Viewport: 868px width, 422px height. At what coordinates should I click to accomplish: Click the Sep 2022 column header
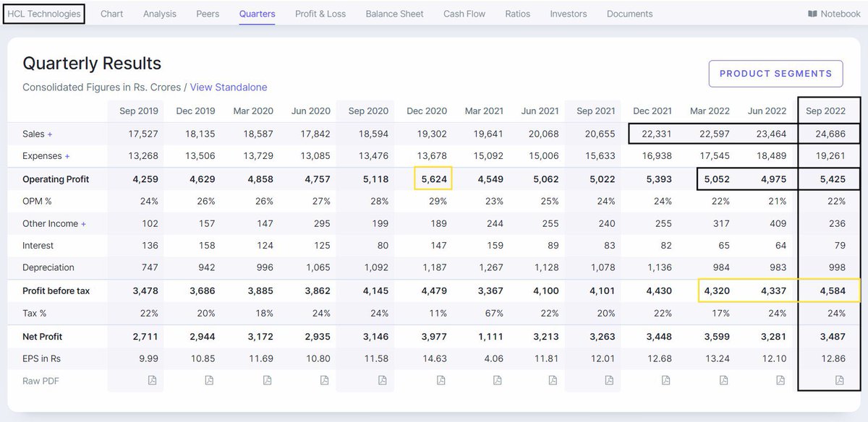click(x=825, y=111)
